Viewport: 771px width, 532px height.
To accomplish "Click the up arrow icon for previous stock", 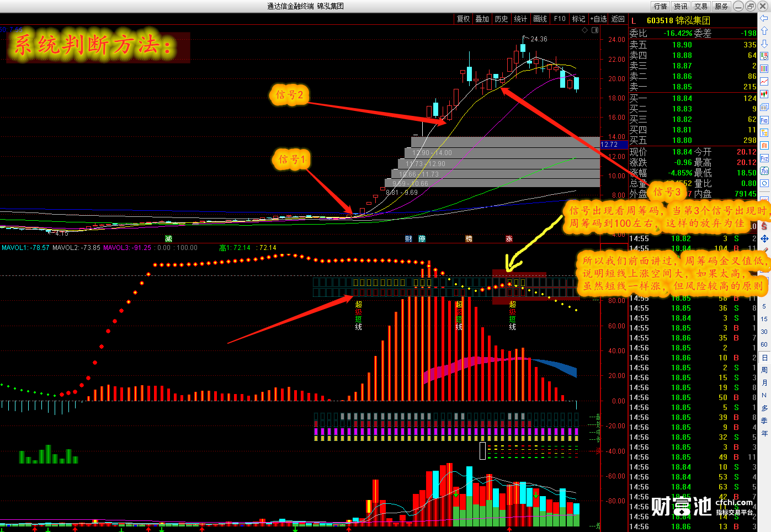I will 764,31.
